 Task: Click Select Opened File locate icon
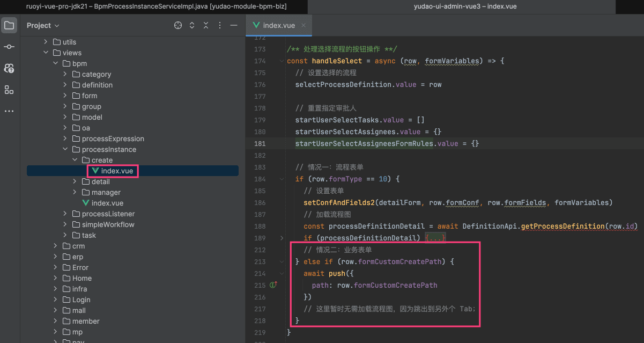coord(178,25)
